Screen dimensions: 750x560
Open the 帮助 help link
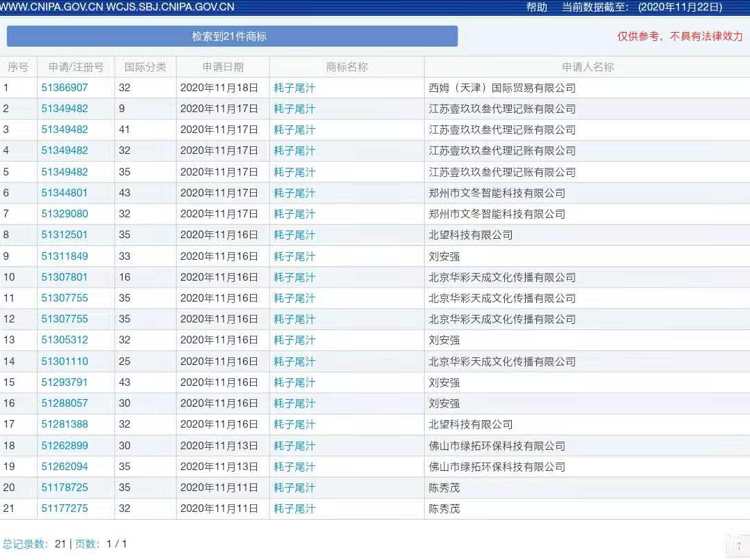coord(537,7)
